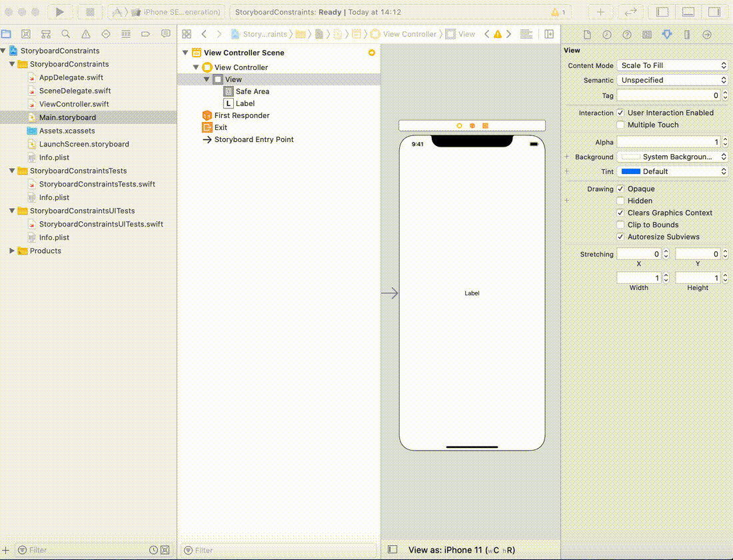Collapse the View Controller outline item
The image size is (733, 560).
(196, 67)
